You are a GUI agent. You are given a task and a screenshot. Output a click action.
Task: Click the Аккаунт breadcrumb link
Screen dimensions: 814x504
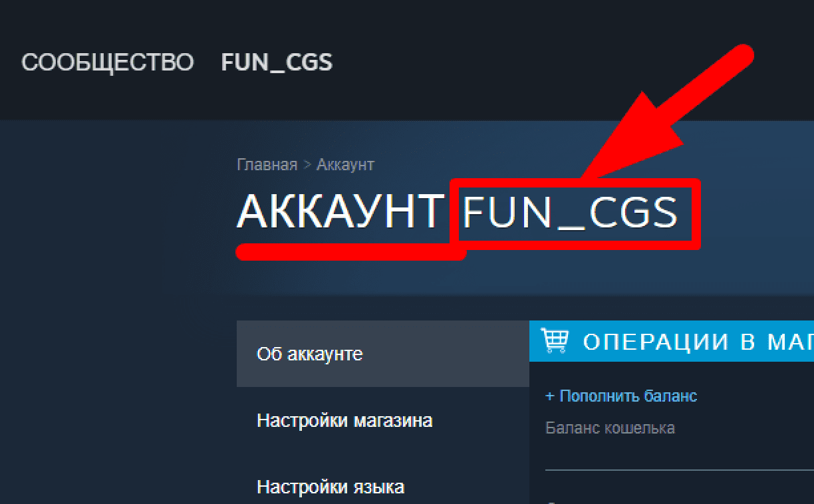(345, 164)
